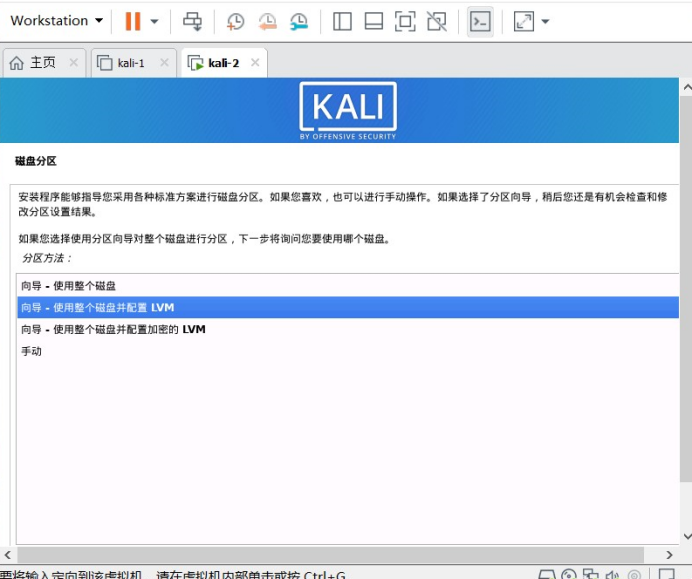
Task: Click the network adapter status icon
Action: (x=590, y=575)
